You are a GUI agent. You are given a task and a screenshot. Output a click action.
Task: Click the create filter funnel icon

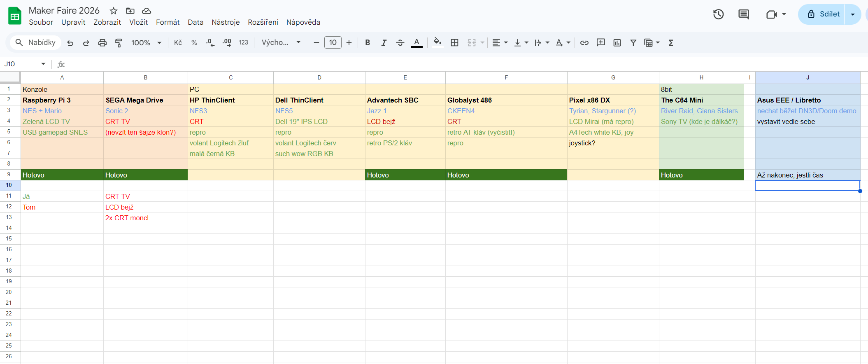[633, 43]
